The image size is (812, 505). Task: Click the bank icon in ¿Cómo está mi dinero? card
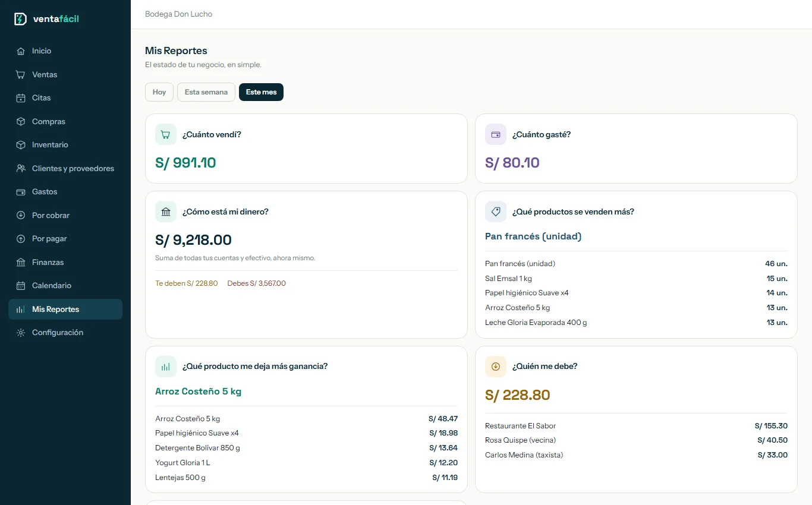[x=166, y=212]
